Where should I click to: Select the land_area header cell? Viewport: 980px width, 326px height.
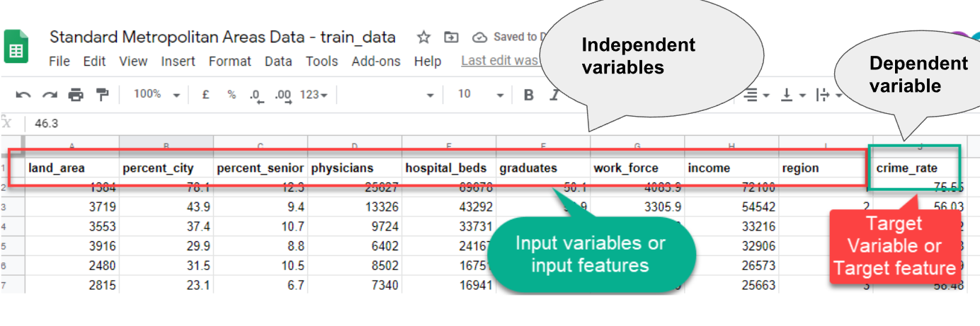coord(72,168)
